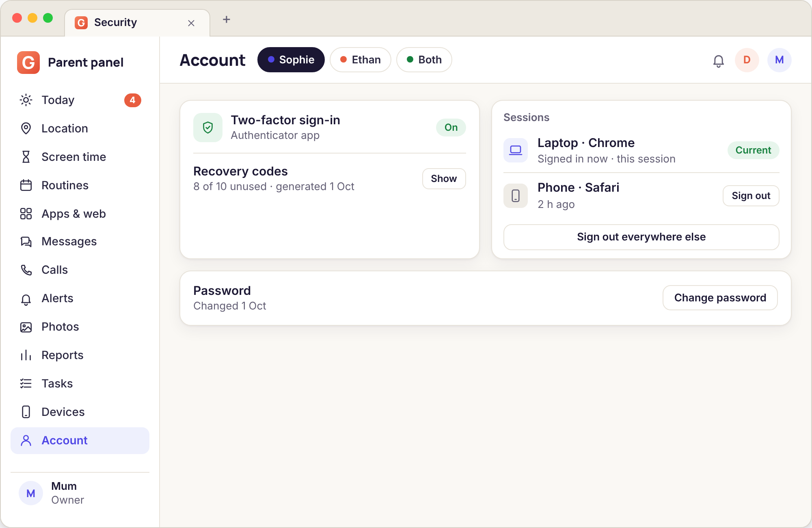Open the Routines calendar icon
The height and width of the screenshot is (528, 812).
(x=26, y=185)
